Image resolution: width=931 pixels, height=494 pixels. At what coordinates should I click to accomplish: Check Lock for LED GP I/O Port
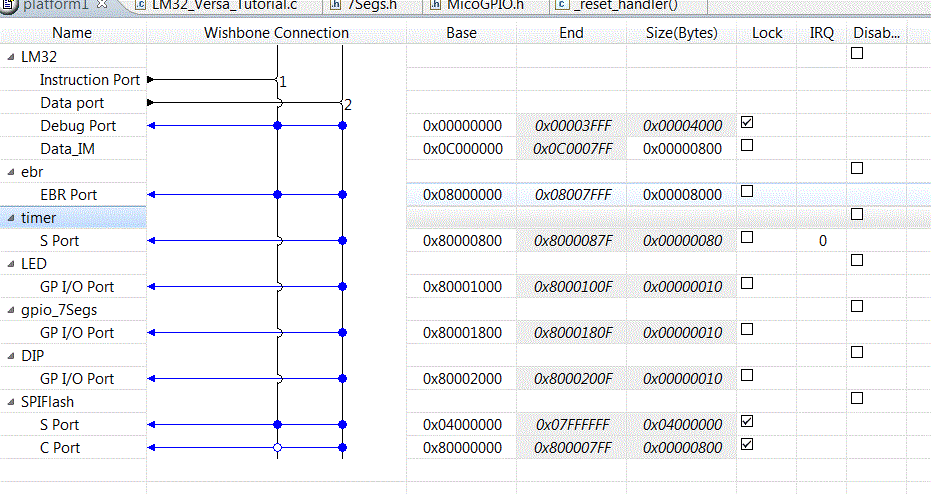click(747, 283)
